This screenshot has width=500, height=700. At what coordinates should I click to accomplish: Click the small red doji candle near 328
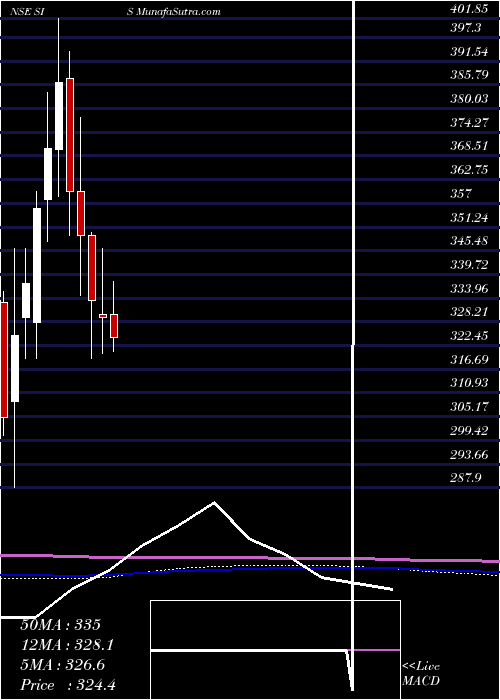click(x=103, y=316)
